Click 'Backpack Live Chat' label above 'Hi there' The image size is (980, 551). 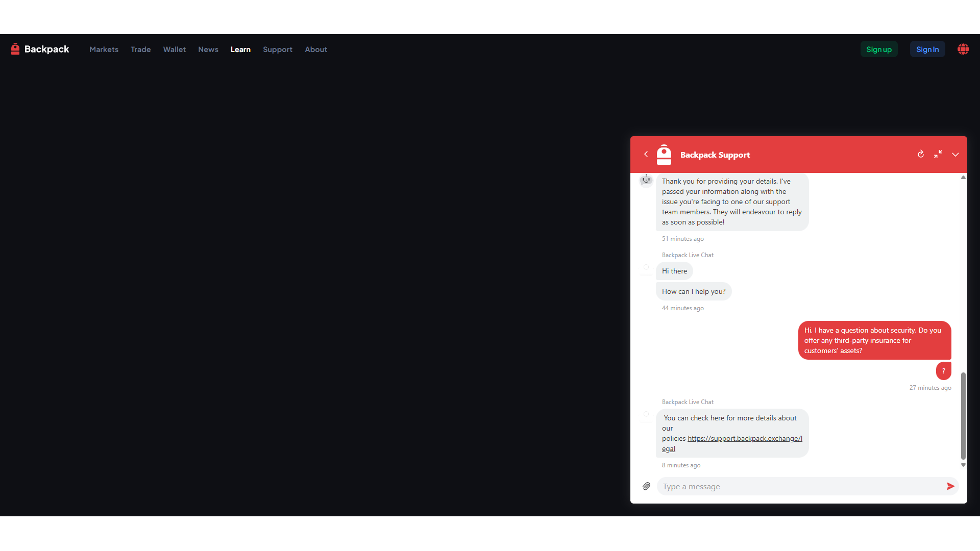tap(688, 255)
